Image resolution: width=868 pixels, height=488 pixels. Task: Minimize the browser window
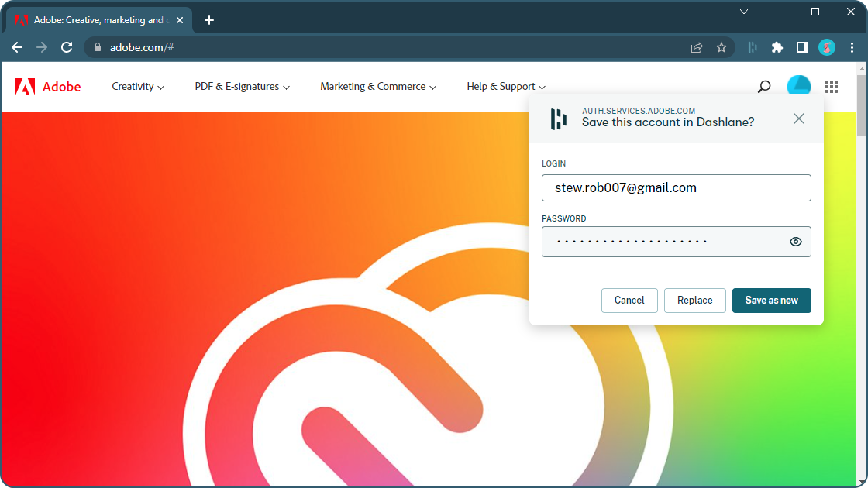point(780,12)
